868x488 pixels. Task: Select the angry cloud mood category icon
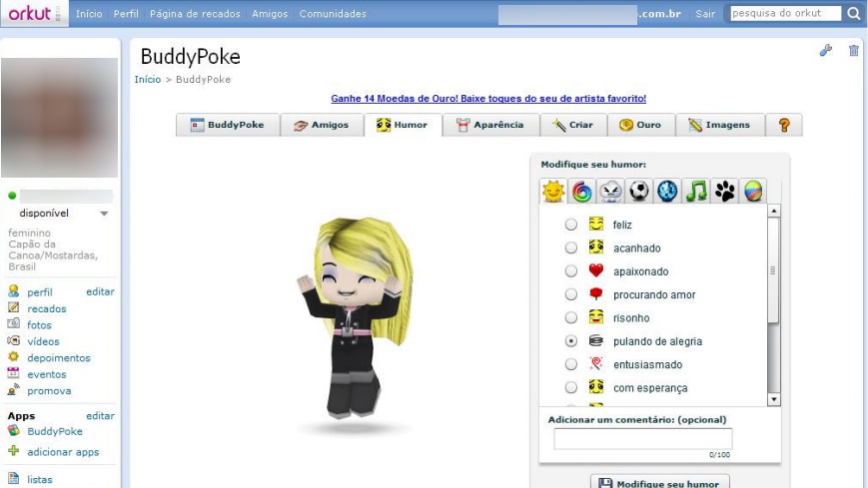coord(610,192)
